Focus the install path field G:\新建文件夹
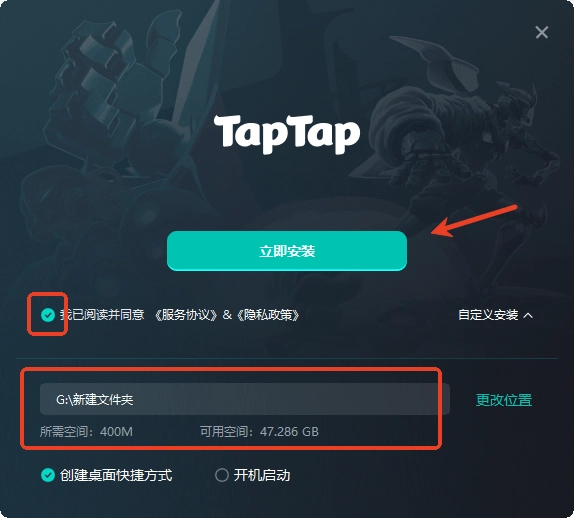The image size is (574, 518). tap(245, 399)
